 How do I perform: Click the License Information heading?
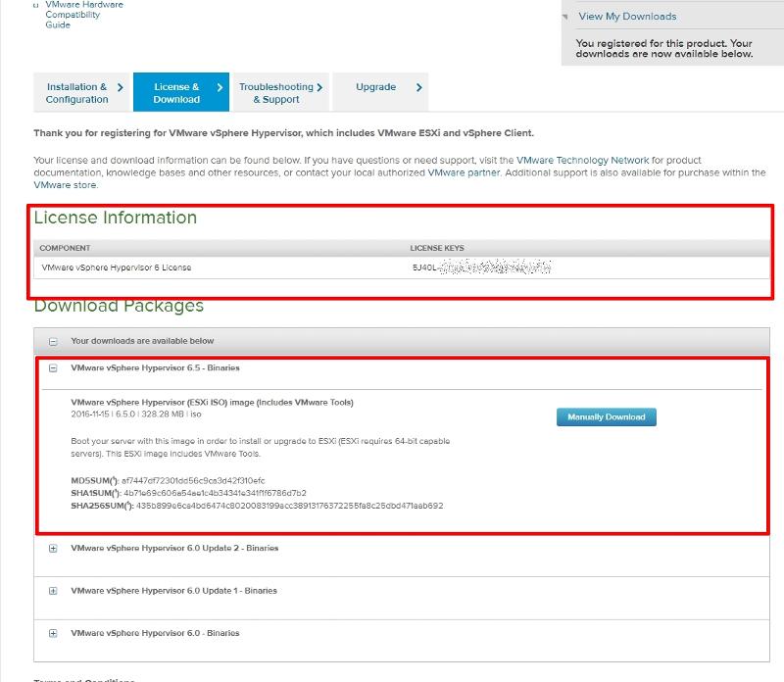point(116,218)
